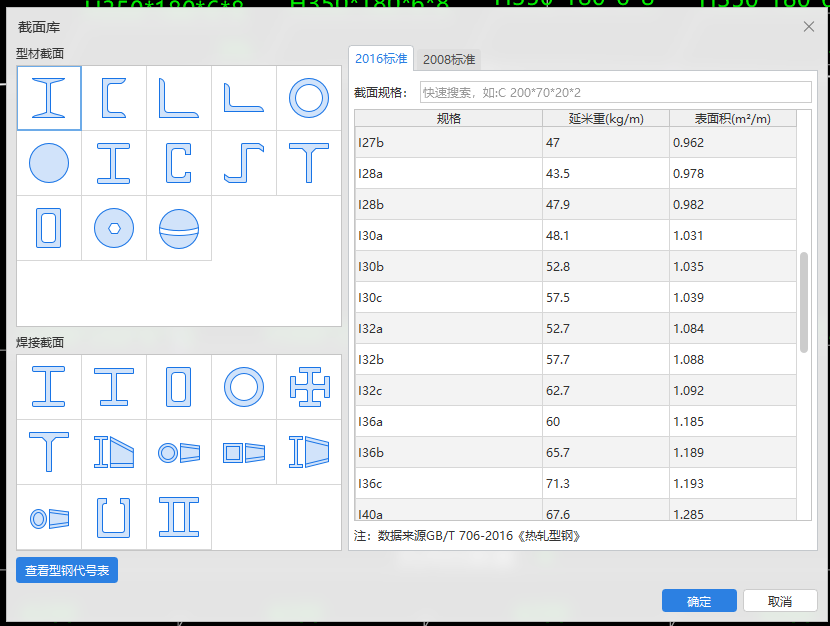Select the I30a specification row
The width and height of the screenshot is (830, 626).
[x=575, y=235]
